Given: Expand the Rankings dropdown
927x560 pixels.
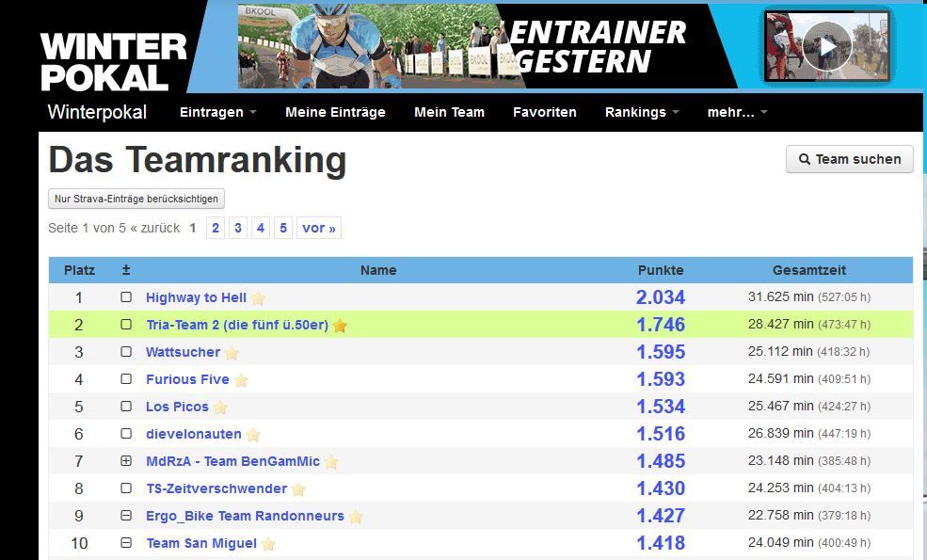Looking at the screenshot, I should tap(642, 112).
